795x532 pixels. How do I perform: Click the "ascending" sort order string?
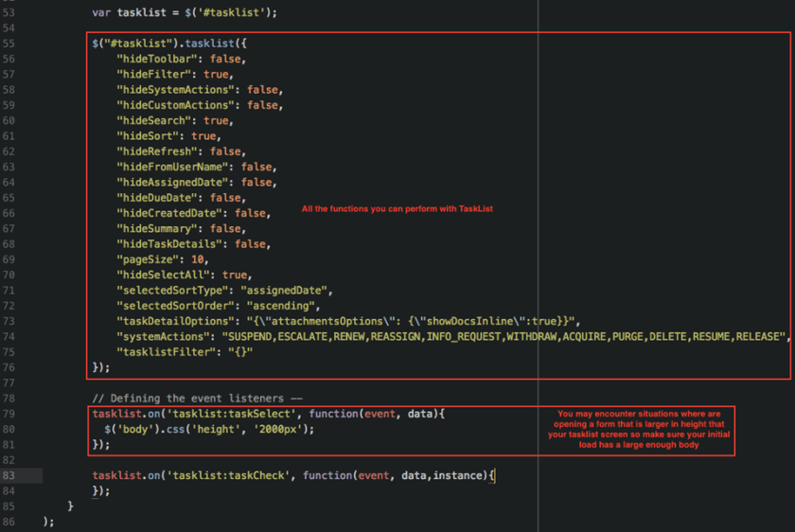tap(283, 306)
